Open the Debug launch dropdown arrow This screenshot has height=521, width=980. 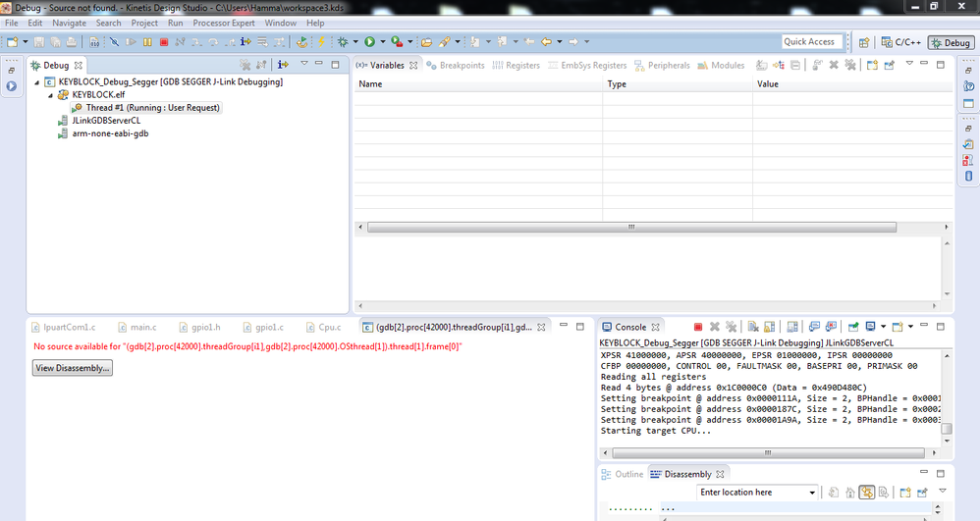coord(355,42)
